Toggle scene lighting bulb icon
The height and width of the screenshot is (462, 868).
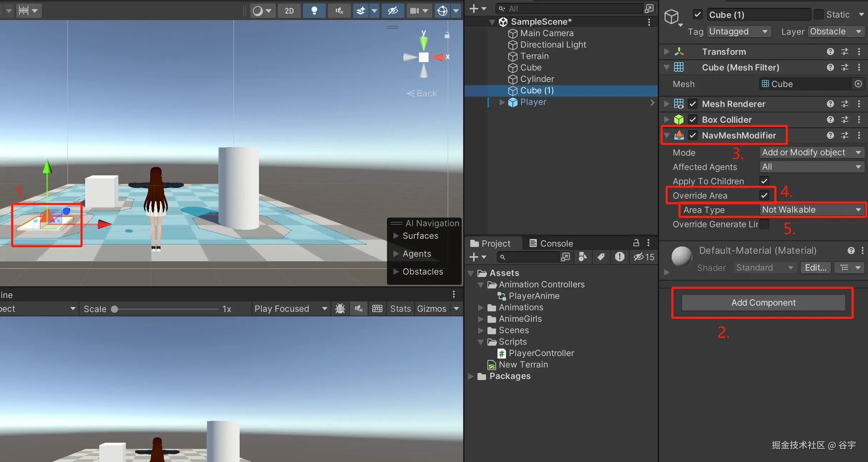coord(314,11)
